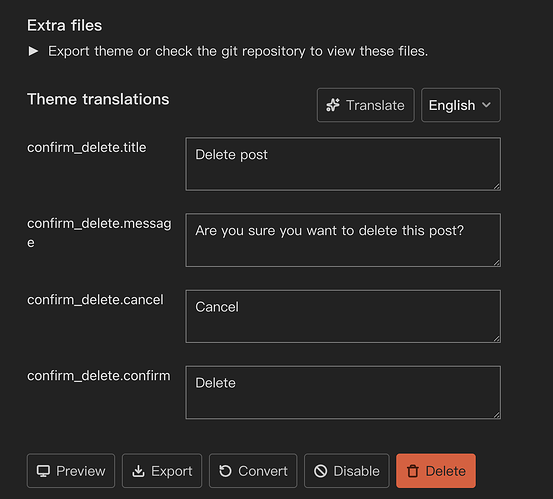Click the Convert button

[x=253, y=471]
